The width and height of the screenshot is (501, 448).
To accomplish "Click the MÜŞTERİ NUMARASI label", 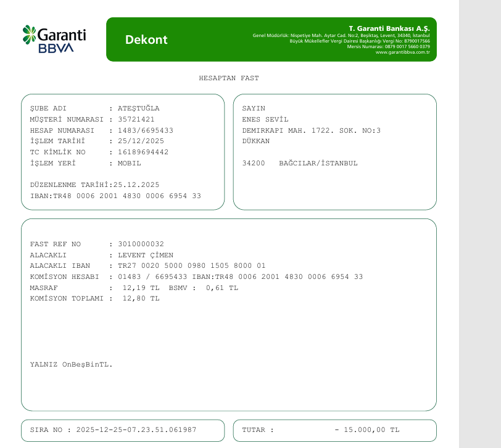I will pos(67,120).
